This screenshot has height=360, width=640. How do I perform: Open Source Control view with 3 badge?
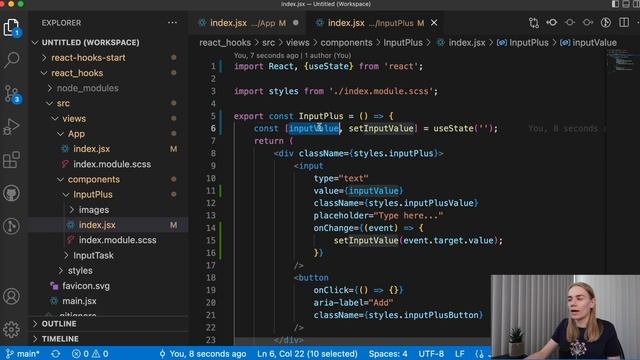pyautogui.click(x=11, y=94)
